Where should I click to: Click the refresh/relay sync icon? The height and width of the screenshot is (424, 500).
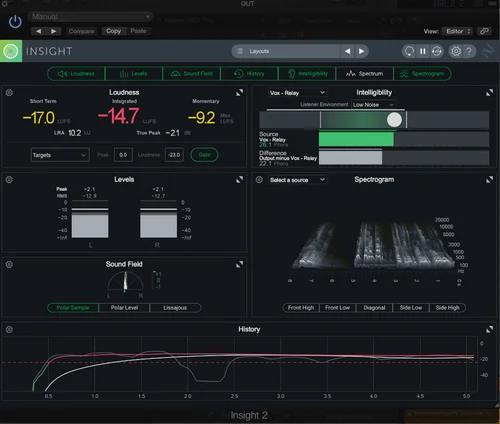437,51
